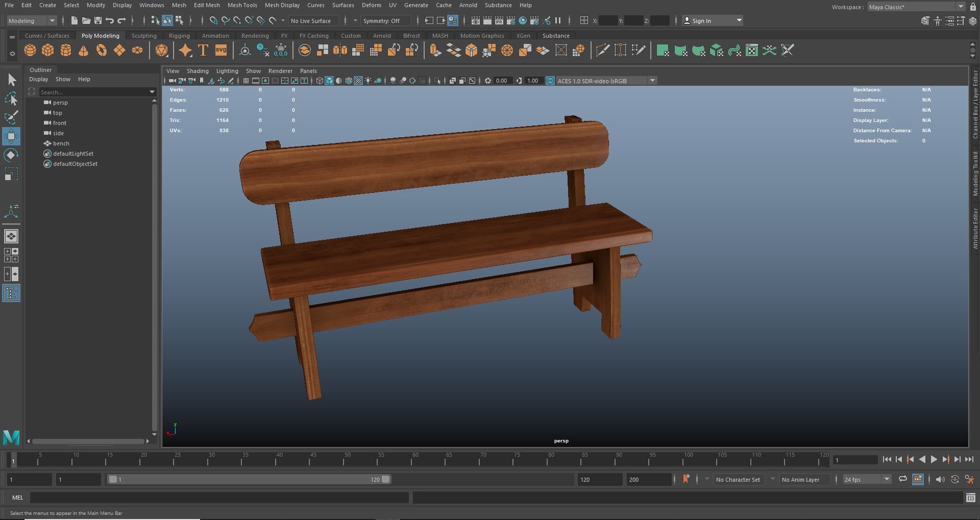Image resolution: width=980 pixels, height=520 pixels.
Task: Toggle the loop playback button
Action: 902,479
